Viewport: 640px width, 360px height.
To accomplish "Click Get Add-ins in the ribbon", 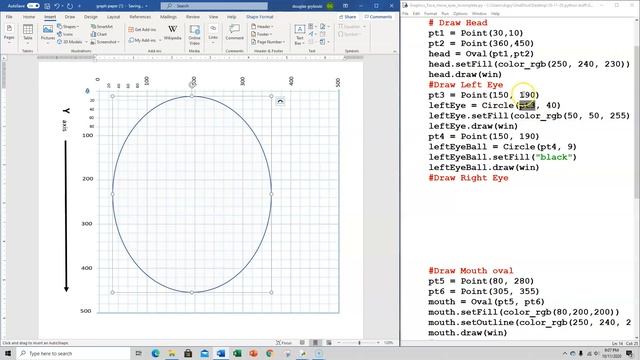I will pos(142,29).
